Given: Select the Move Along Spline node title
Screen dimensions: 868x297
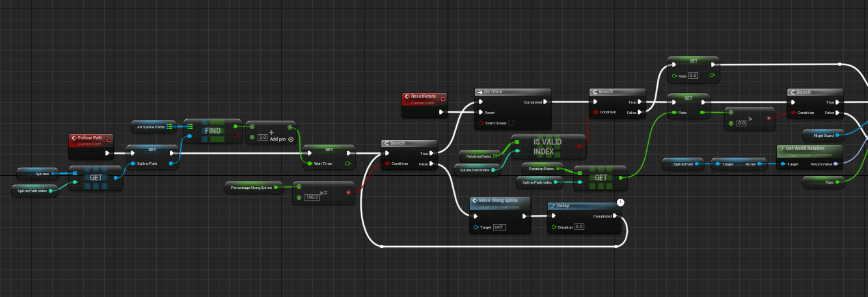Looking at the screenshot, I should (498, 200).
